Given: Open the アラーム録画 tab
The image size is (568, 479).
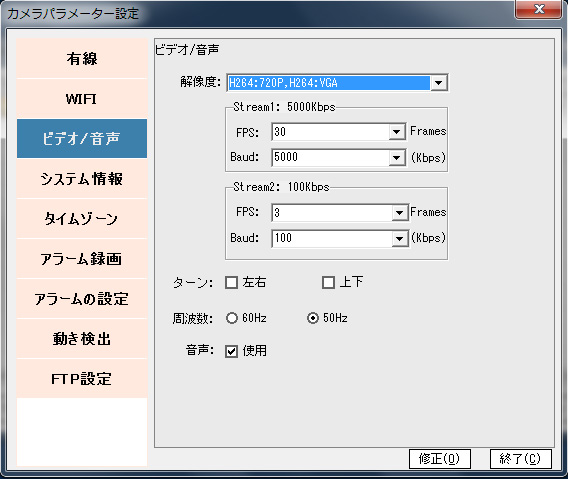Looking at the screenshot, I should tap(82, 259).
